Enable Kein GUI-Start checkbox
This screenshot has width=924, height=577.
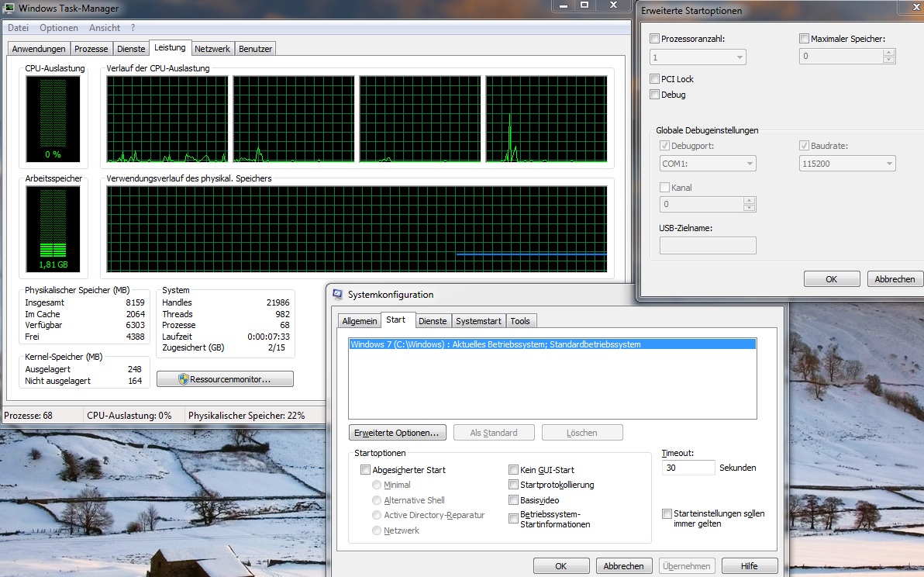(x=513, y=470)
